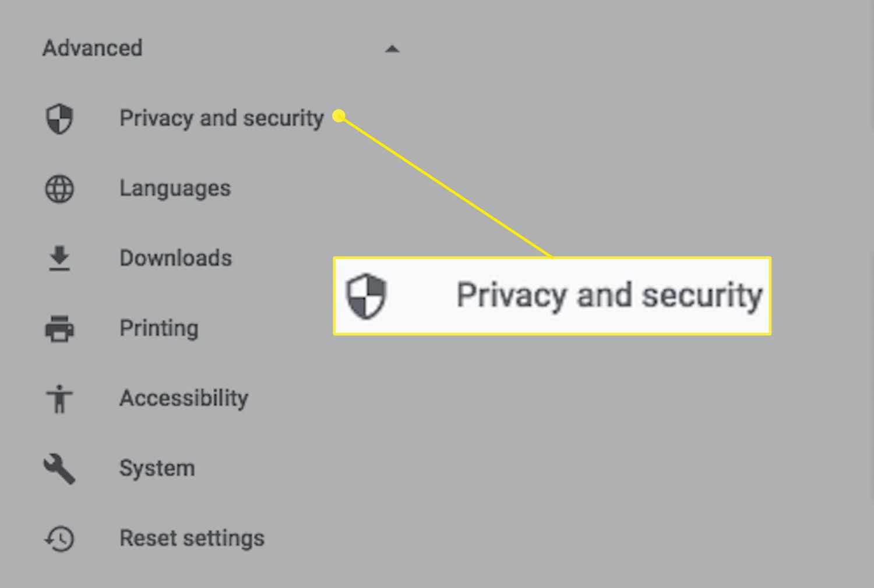This screenshot has width=874, height=588.
Task: Click the Downloads arrow icon
Action: [x=59, y=259]
